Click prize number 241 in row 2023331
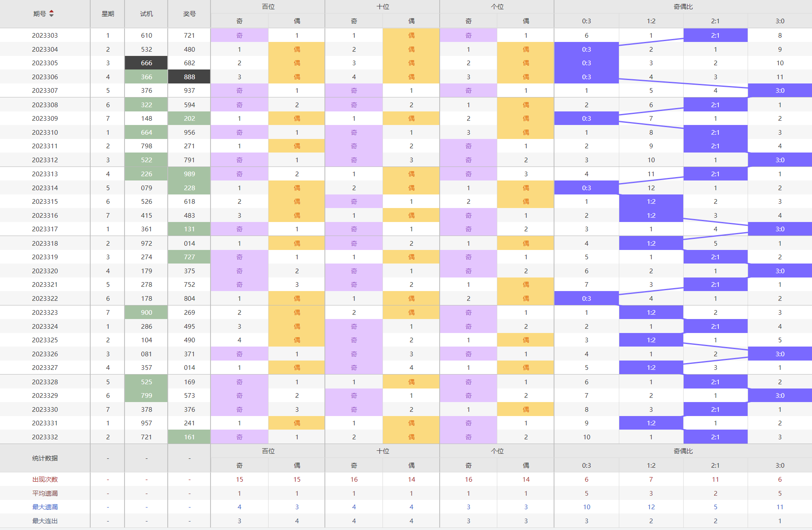 tap(189, 423)
